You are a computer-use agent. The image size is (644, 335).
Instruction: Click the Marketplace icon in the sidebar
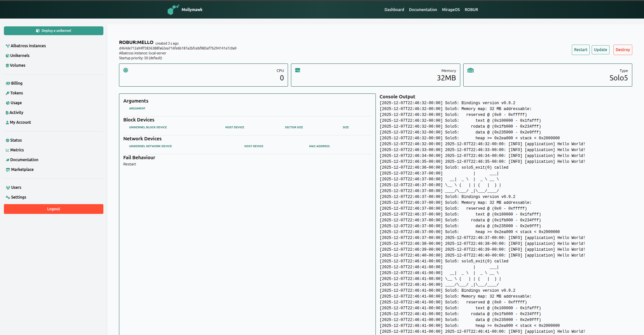click(7, 169)
